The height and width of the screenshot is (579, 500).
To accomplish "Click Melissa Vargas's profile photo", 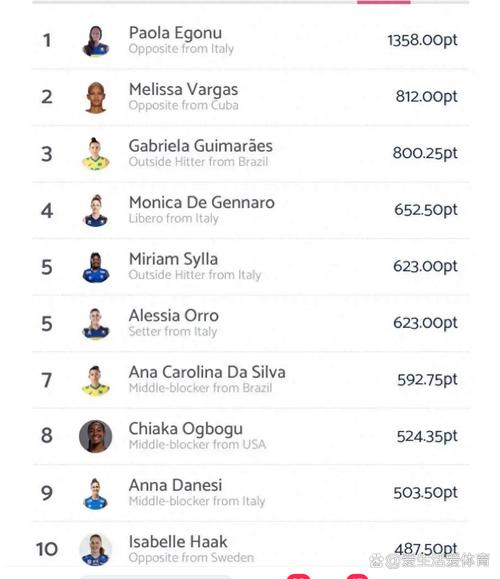I will click(x=96, y=97).
